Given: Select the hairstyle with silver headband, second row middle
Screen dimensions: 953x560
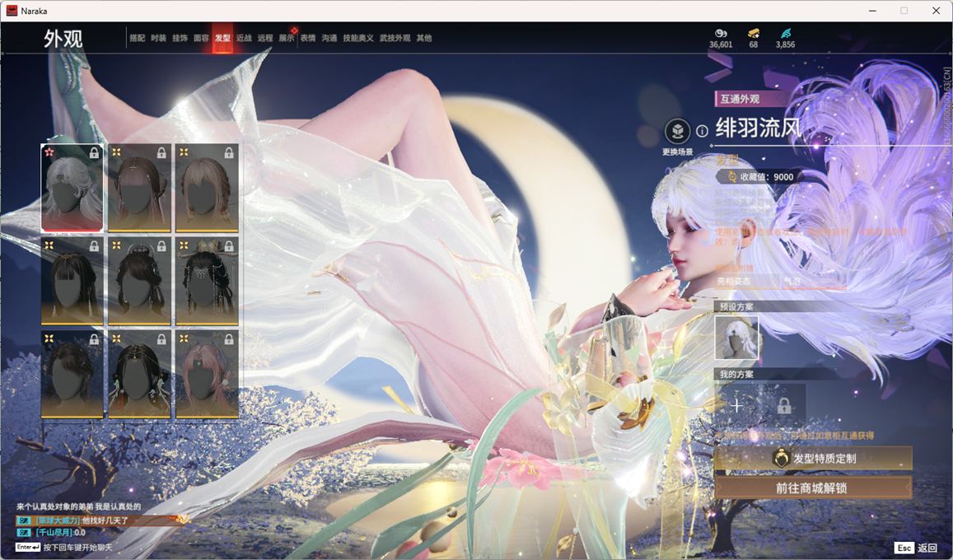Looking at the screenshot, I should pyautogui.click(x=139, y=281).
